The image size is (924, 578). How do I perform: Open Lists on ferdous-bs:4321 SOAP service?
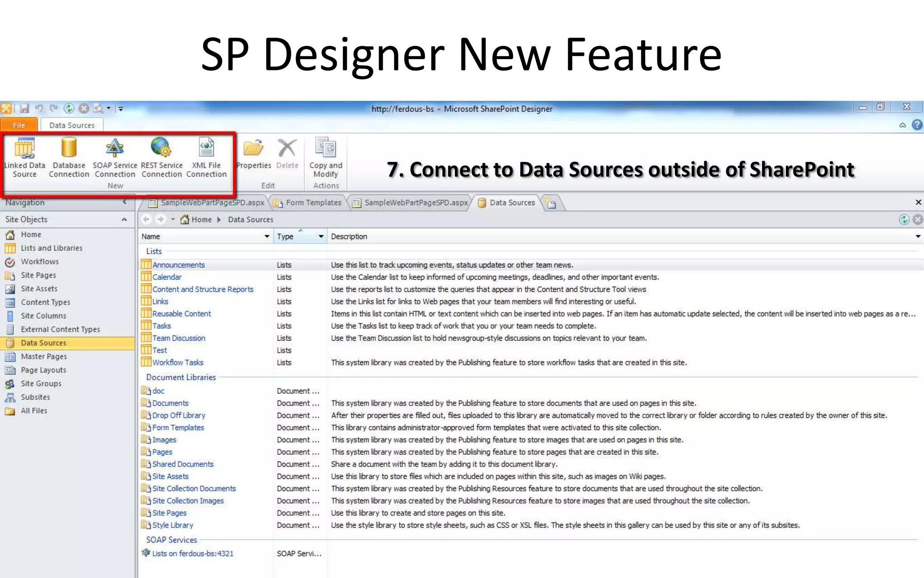(193, 554)
